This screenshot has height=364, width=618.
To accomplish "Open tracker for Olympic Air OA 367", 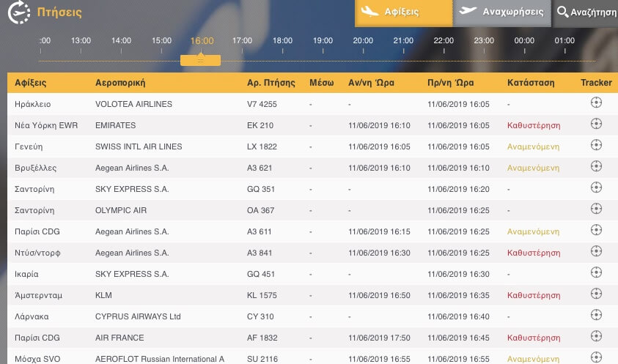I will (596, 209).
